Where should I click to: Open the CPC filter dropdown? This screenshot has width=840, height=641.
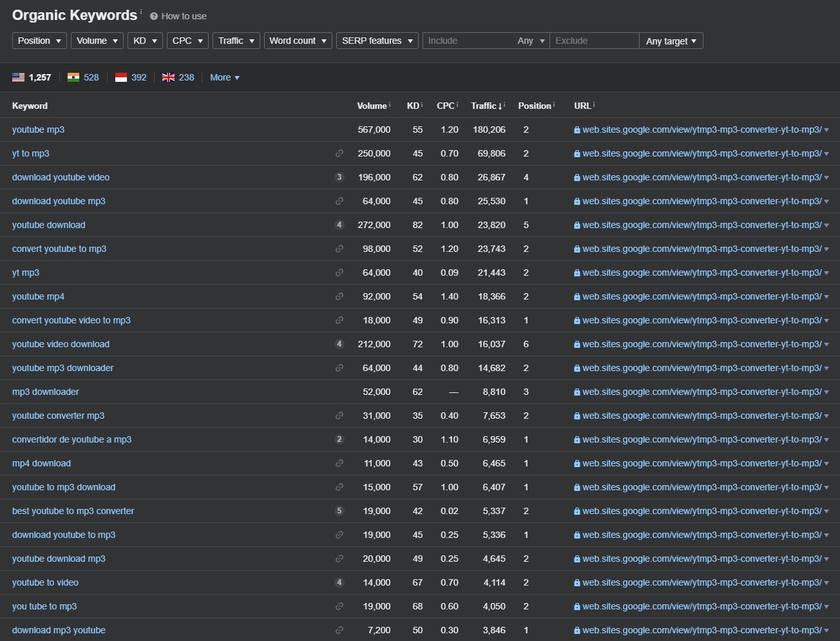point(187,41)
